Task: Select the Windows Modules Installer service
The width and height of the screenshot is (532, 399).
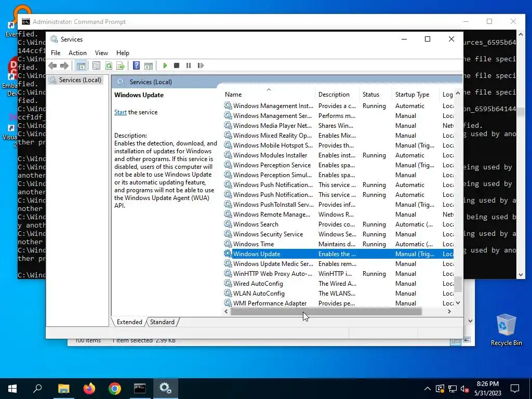Action: click(270, 155)
